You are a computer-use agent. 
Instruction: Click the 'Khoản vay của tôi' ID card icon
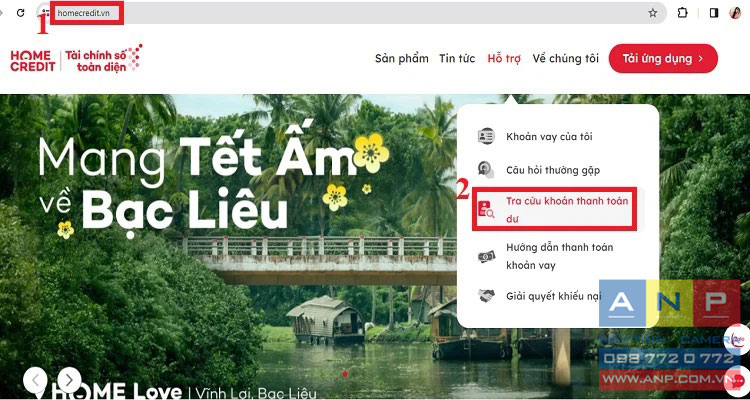(486, 136)
